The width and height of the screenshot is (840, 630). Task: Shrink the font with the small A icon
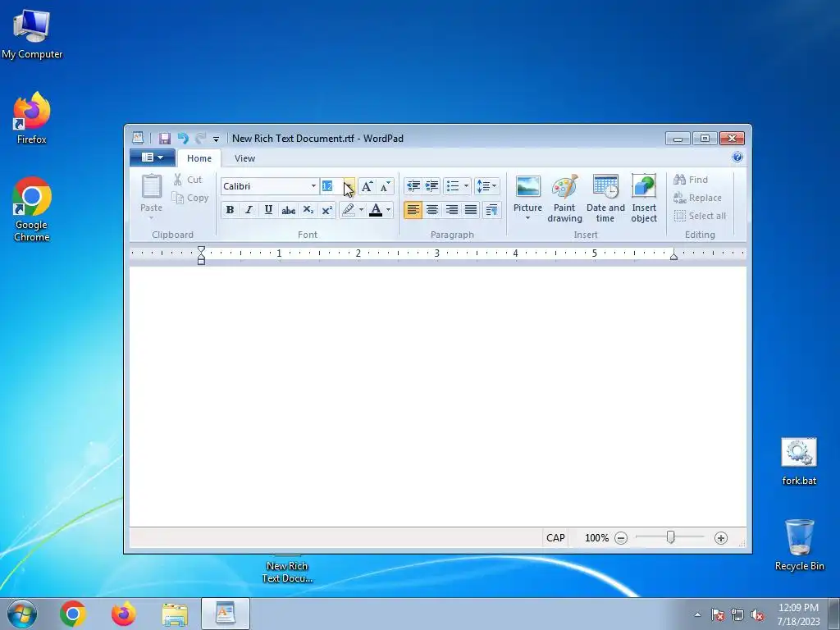click(x=386, y=186)
